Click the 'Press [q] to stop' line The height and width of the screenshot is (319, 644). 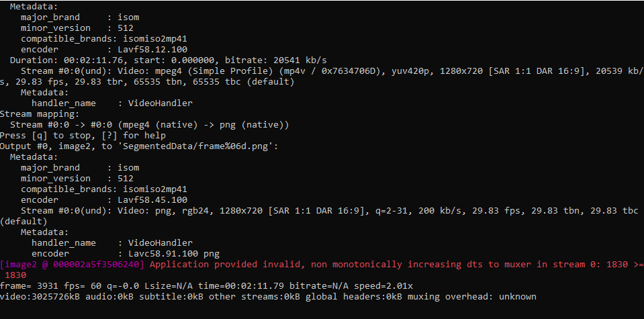(83, 136)
